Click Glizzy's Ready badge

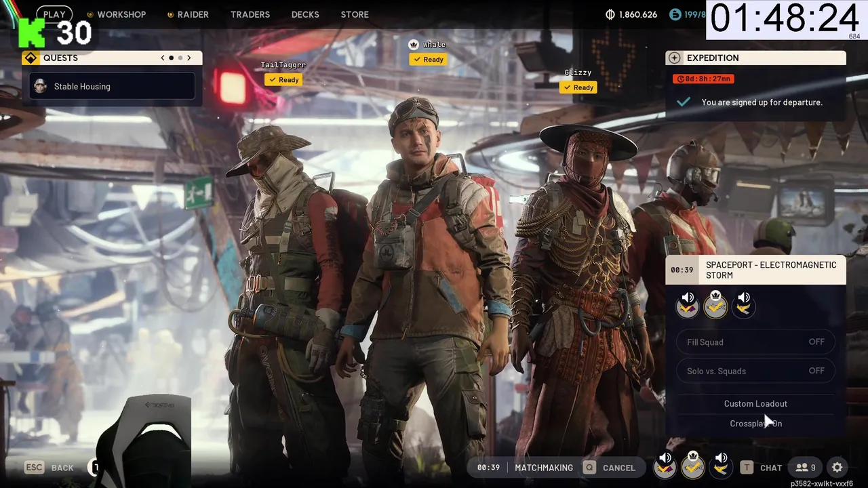(578, 87)
